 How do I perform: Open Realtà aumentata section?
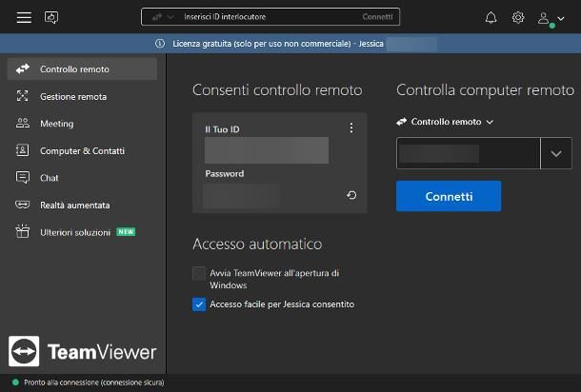82,206
